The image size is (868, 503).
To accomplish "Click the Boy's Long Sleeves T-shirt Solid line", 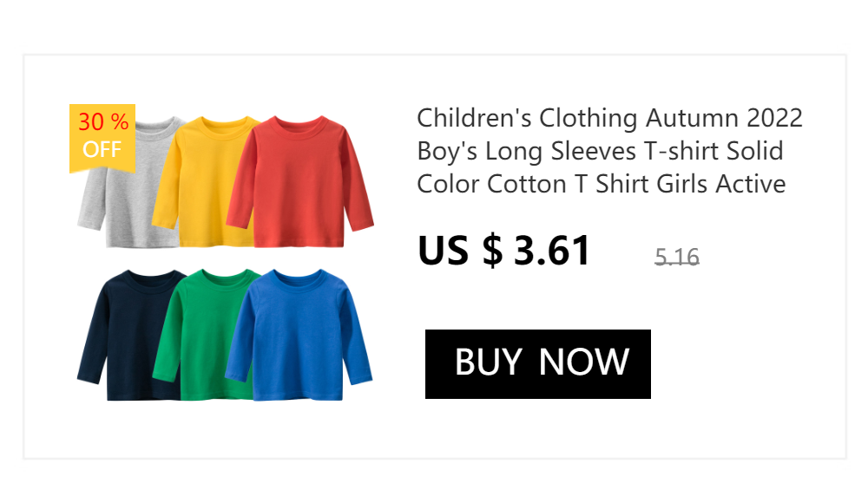I will click(600, 151).
